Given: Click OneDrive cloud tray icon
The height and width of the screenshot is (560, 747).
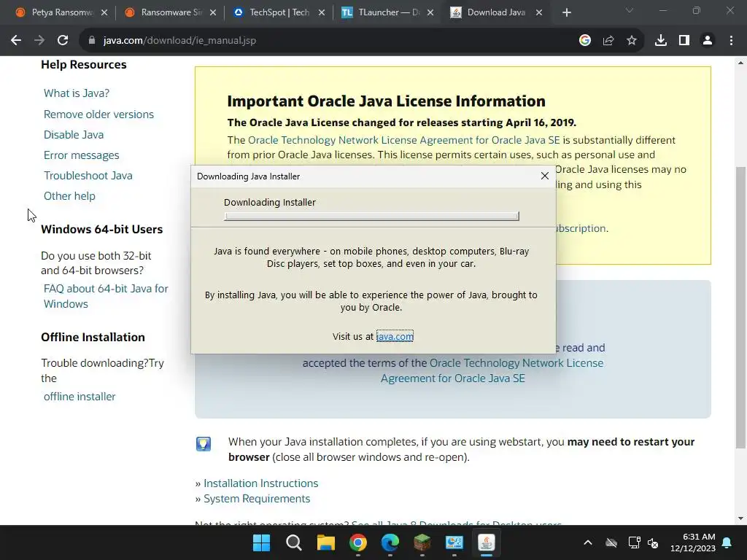Looking at the screenshot, I should (x=611, y=542).
